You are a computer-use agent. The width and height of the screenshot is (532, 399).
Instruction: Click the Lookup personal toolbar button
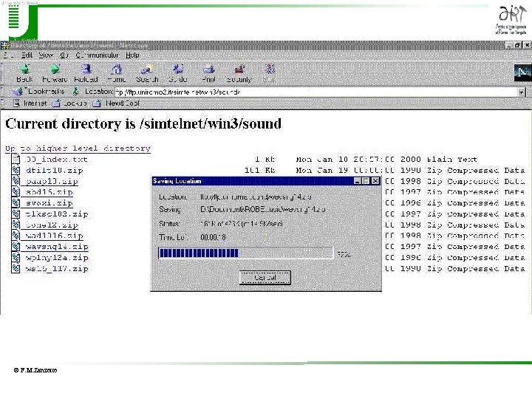[69, 103]
